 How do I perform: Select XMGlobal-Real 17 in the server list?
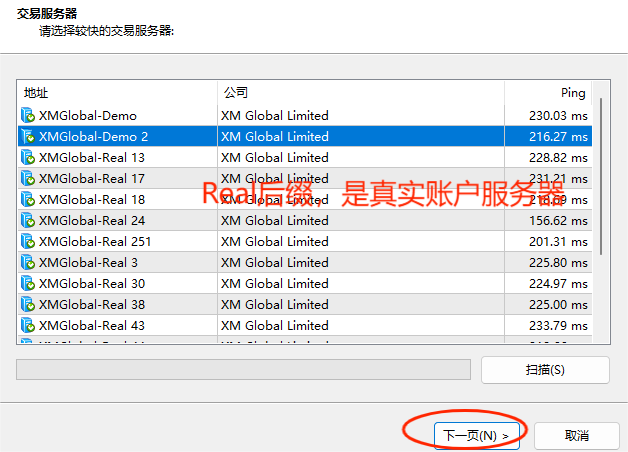(92, 178)
